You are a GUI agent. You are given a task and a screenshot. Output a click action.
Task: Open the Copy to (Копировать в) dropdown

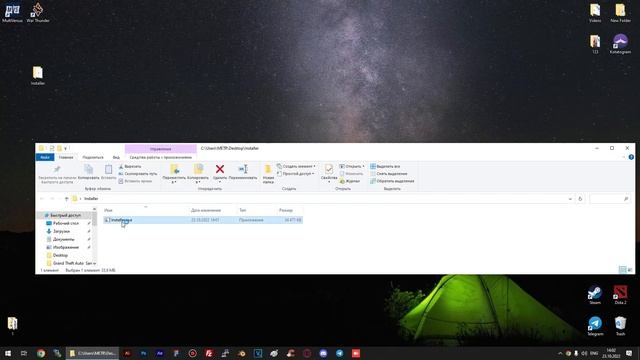click(x=198, y=174)
